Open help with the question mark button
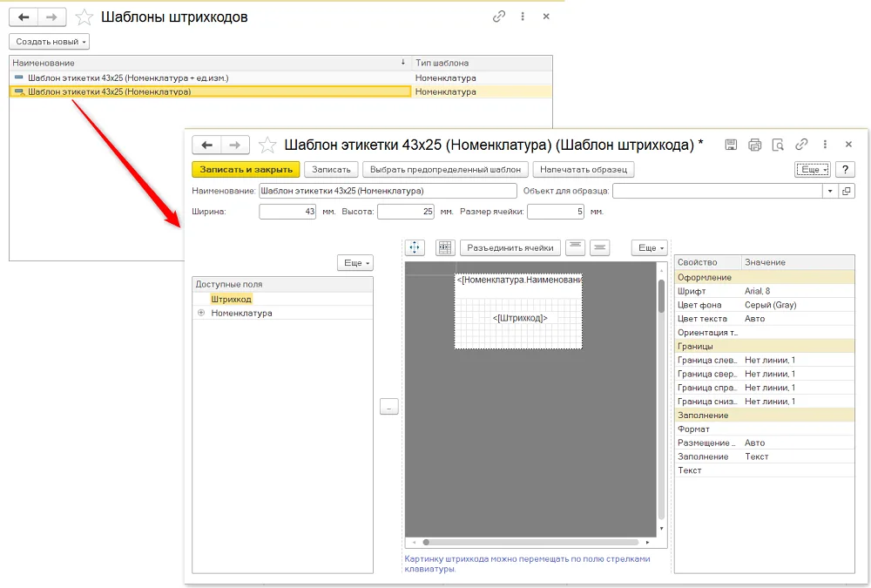The image size is (871, 588). (845, 170)
